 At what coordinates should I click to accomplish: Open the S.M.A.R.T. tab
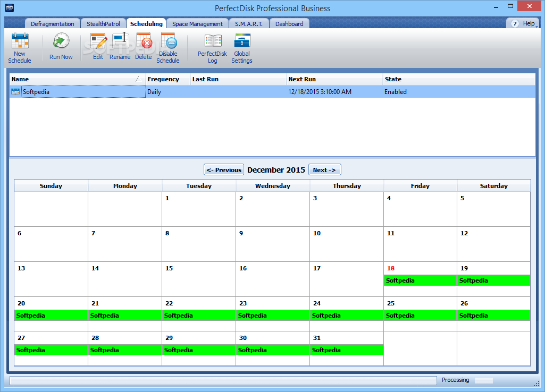(x=249, y=23)
